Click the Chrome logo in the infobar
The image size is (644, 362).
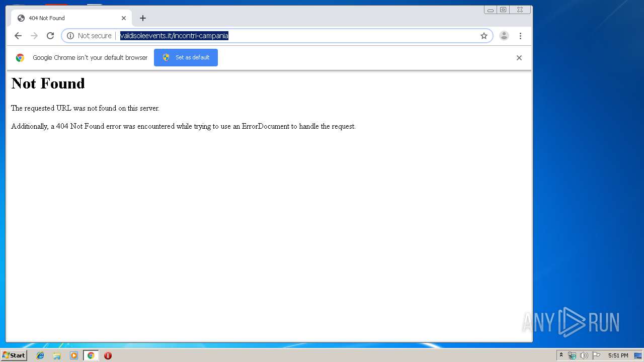point(20,58)
